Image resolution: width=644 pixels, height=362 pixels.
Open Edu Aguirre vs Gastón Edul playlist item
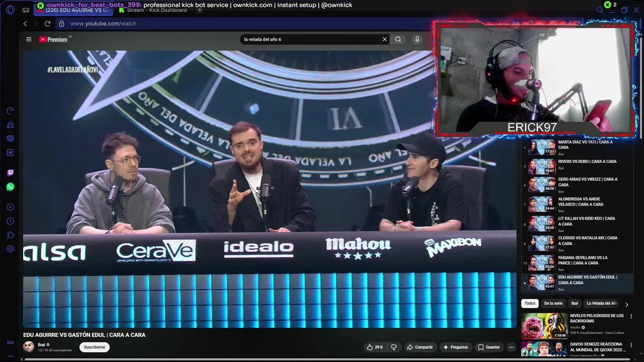(577, 283)
